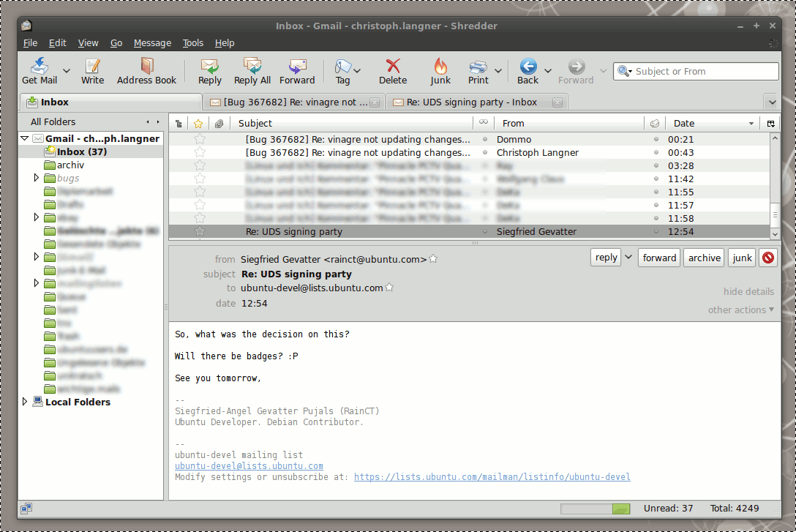Click the online status icon in status bar
This screenshot has height=532, width=796.
point(26,508)
